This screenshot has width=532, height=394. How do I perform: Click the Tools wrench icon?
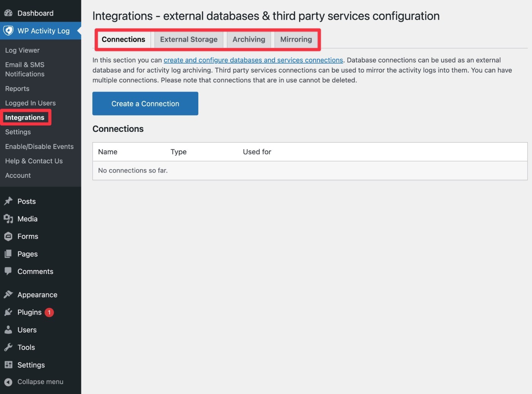[8, 347]
